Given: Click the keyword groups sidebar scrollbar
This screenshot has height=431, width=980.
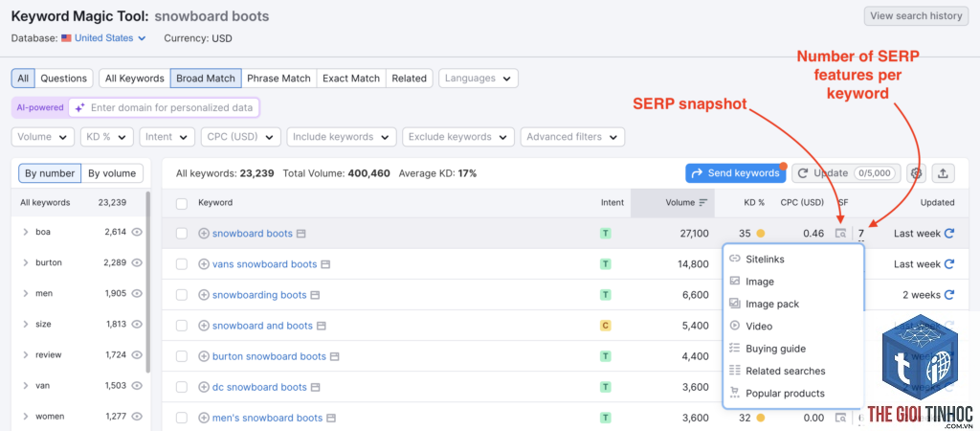Looking at the screenshot, I should 148,282.
